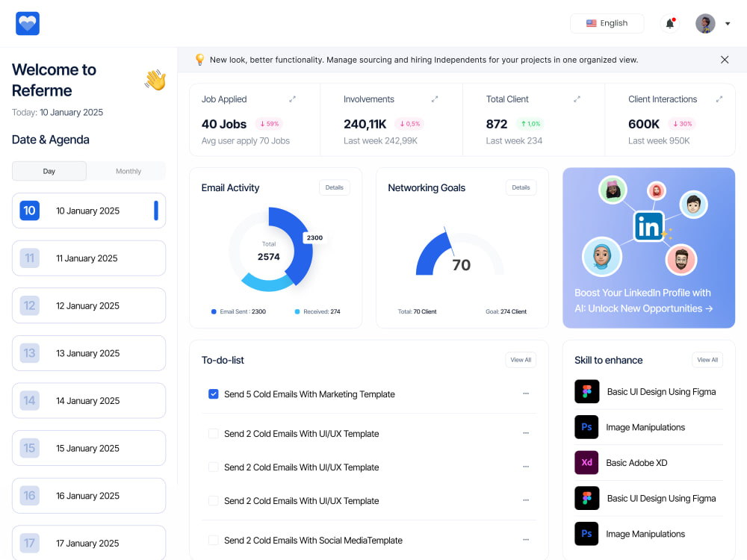This screenshot has height=560, width=747.
Task: Click the 10 date number badge
Action: click(x=30, y=211)
